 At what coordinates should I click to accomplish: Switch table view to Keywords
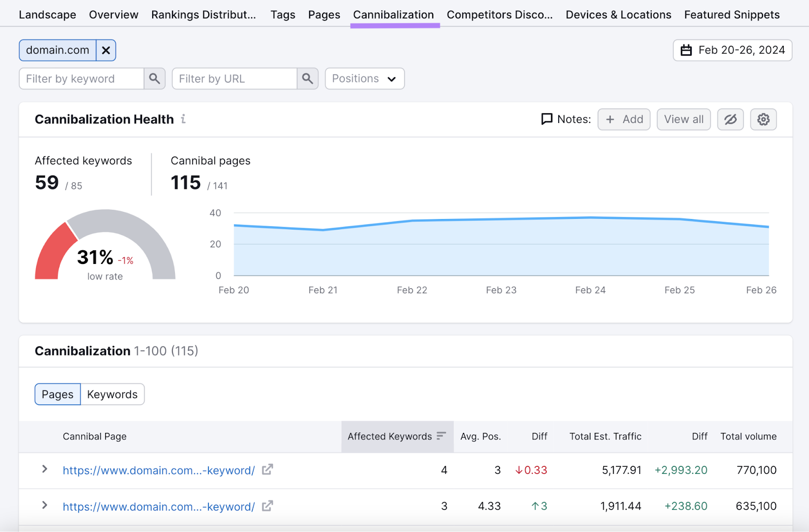point(112,394)
